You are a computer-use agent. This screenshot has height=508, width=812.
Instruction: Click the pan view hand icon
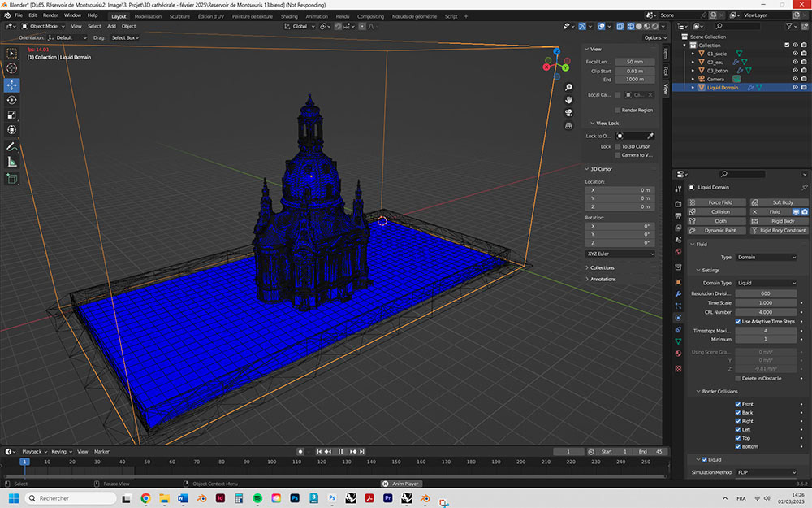pos(568,99)
